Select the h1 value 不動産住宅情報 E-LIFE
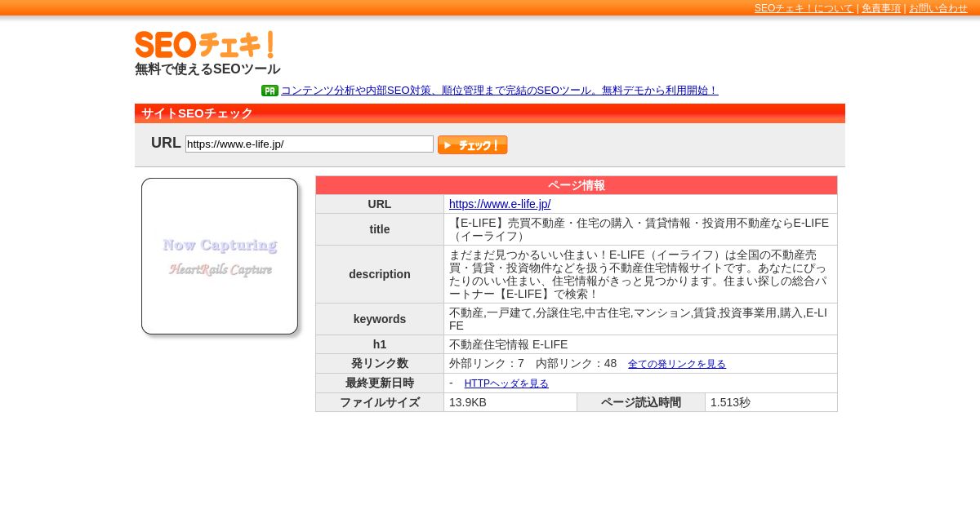This screenshot has height=514, width=980. pyautogui.click(x=508, y=344)
